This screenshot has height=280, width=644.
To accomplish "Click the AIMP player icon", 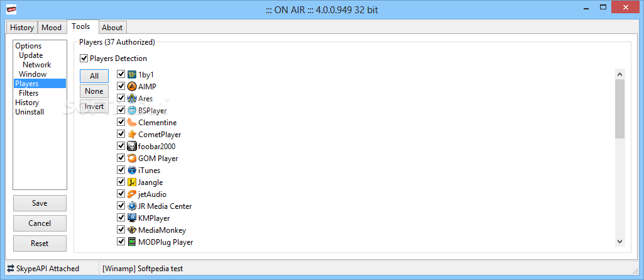I will (x=132, y=86).
